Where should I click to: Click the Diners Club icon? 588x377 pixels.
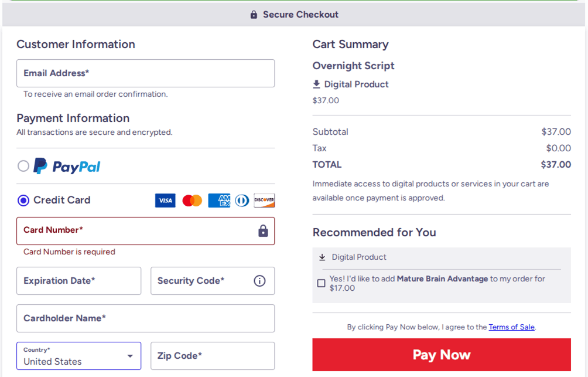pyautogui.click(x=241, y=200)
